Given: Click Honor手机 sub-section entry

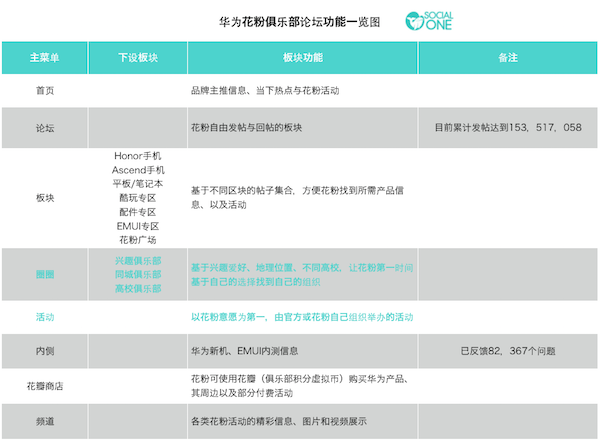Looking at the screenshot, I should point(138,156).
